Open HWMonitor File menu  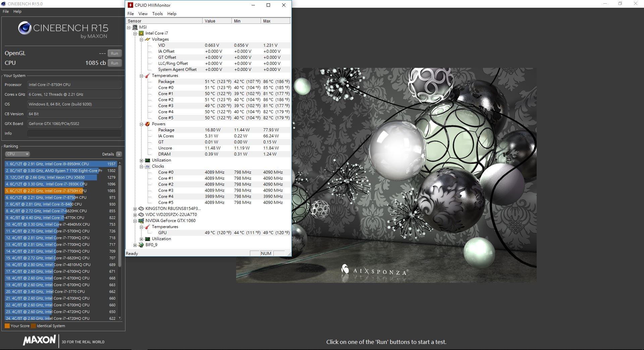coord(131,14)
